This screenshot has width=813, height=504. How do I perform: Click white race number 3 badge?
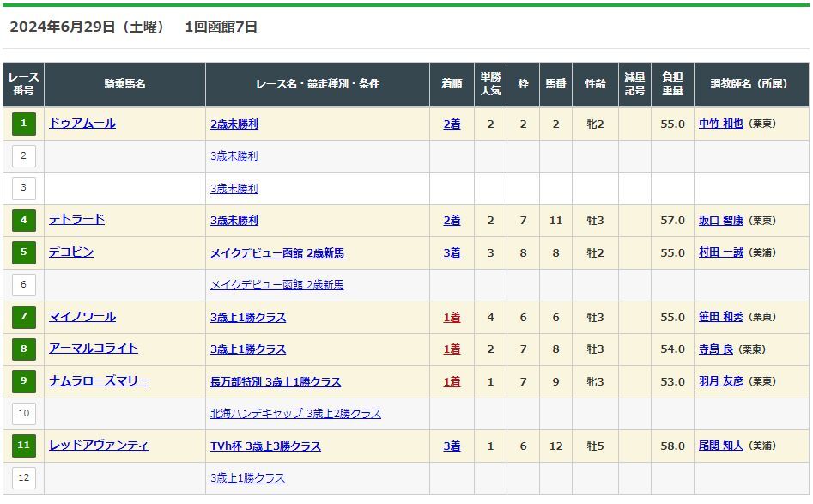24,188
